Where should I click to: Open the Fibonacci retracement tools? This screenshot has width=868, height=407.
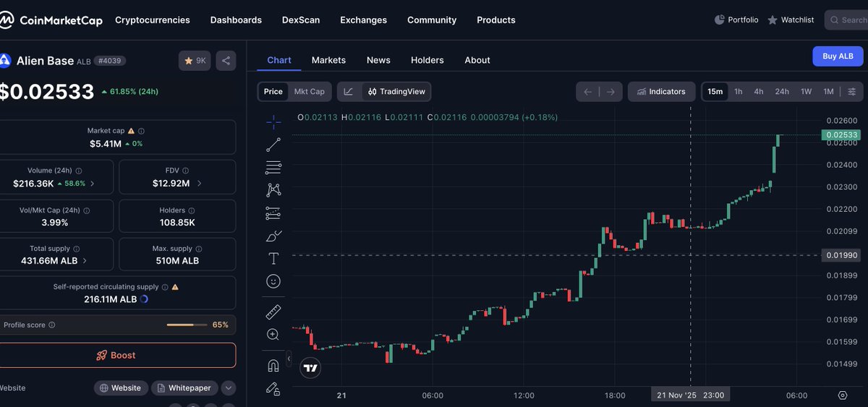tap(273, 167)
